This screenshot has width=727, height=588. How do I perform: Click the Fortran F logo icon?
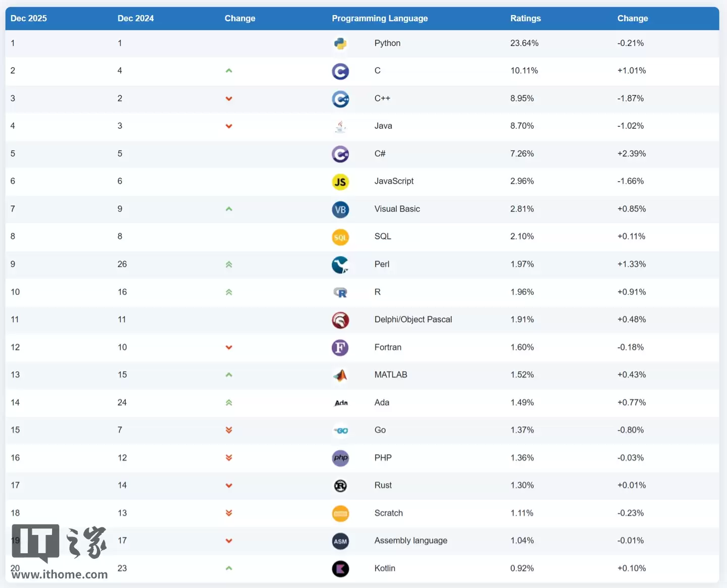[340, 348]
